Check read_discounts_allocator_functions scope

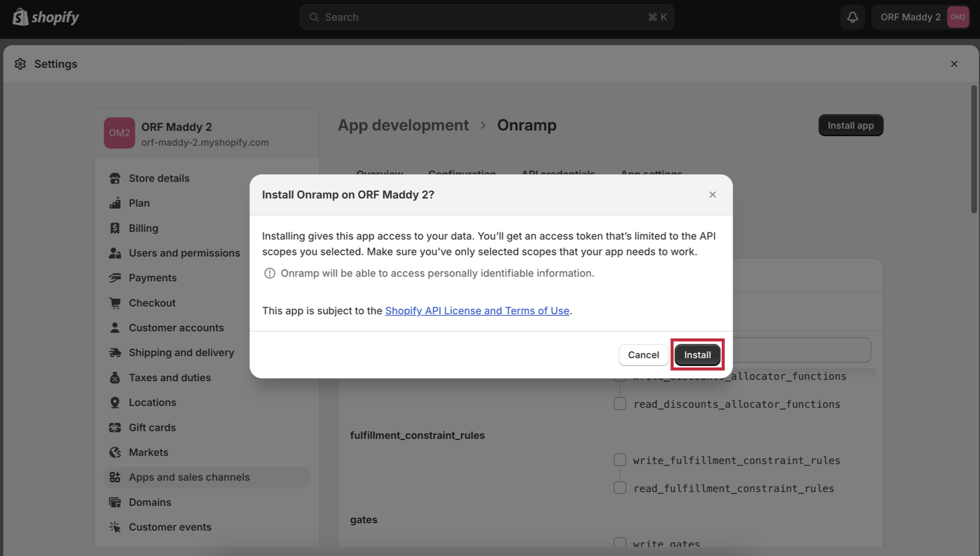coord(620,404)
